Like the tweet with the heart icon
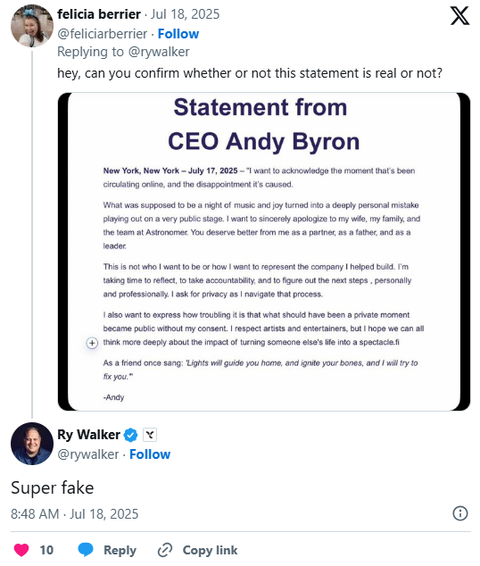 click(21, 550)
